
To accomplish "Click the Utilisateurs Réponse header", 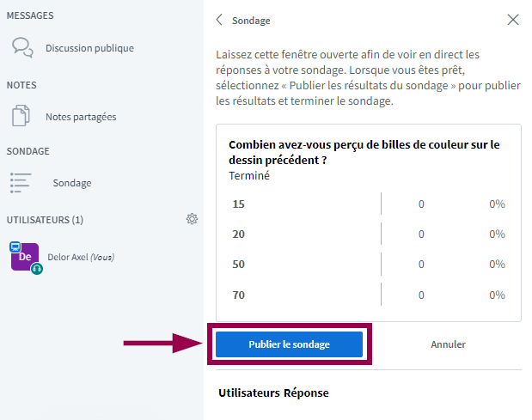I will coord(273,393).
